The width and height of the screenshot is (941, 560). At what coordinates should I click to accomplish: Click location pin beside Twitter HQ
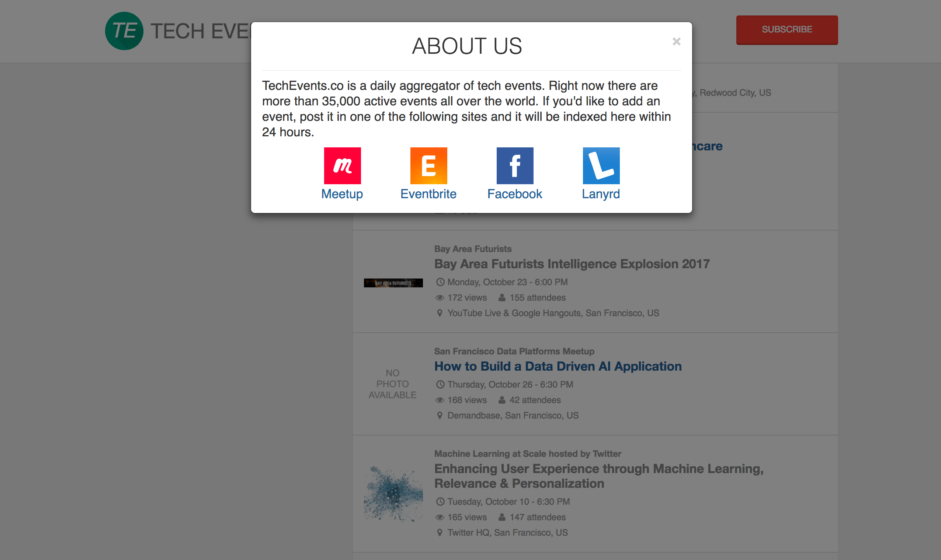click(x=440, y=532)
